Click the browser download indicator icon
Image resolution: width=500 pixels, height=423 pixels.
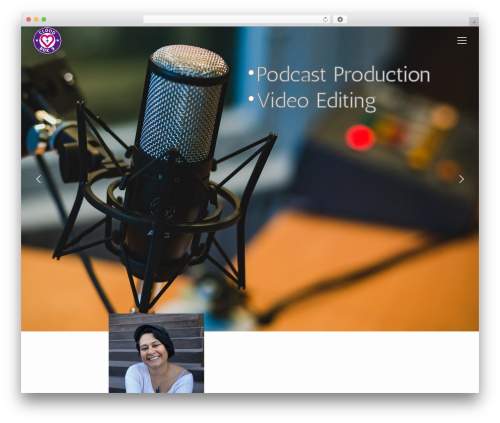pyautogui.click(x=340, y=19)
